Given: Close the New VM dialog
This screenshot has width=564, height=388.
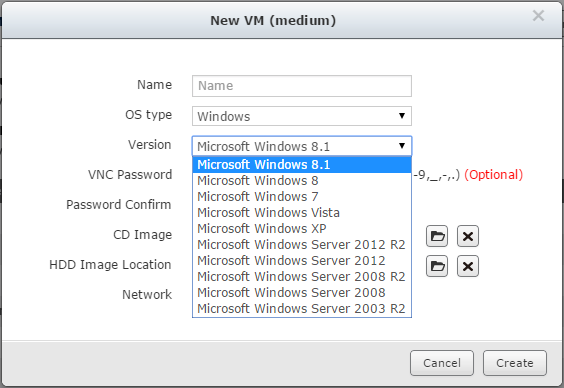Looking at the screenshot, I should [538, 15].
